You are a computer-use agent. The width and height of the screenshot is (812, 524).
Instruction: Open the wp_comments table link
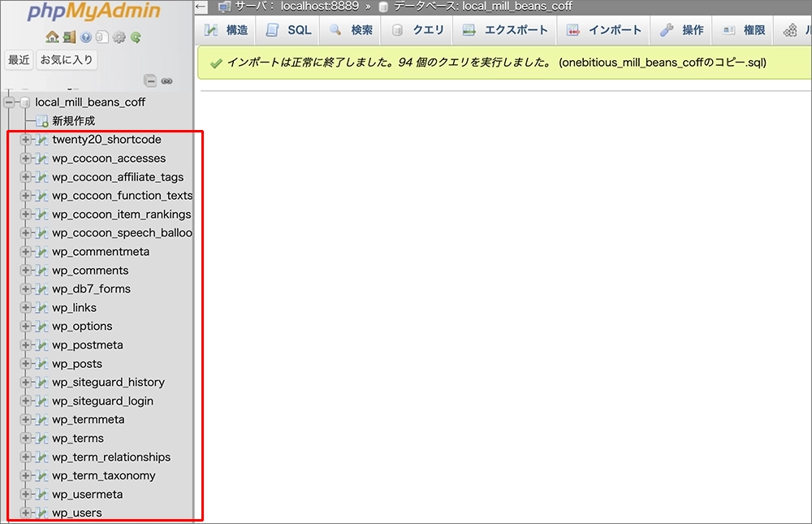coord(90,271)
